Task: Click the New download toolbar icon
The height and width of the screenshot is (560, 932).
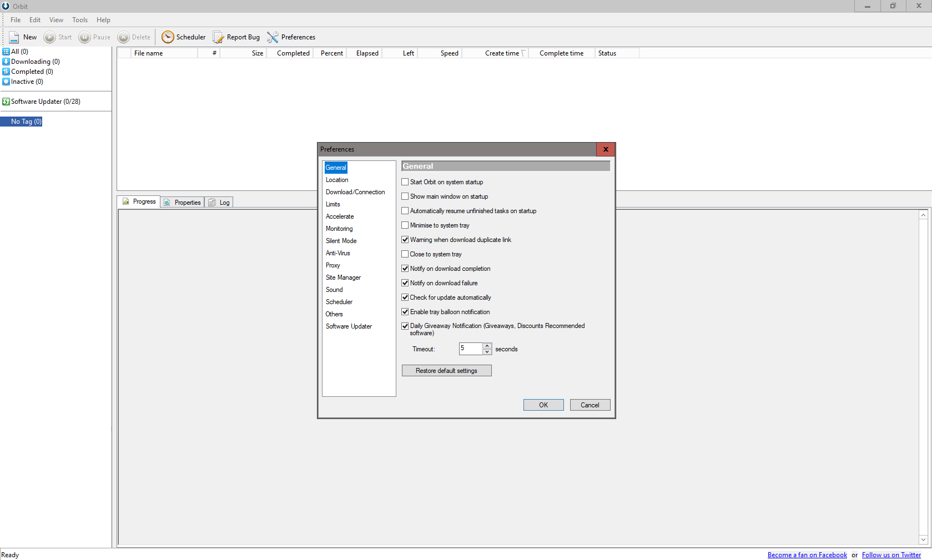Action: pos(14,37)
